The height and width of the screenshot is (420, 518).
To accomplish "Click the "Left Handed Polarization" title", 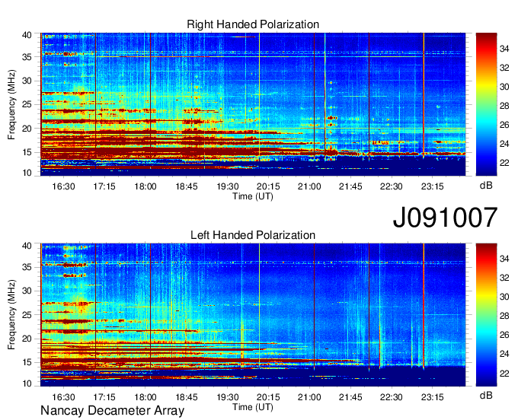I will (x=253, y=235).
